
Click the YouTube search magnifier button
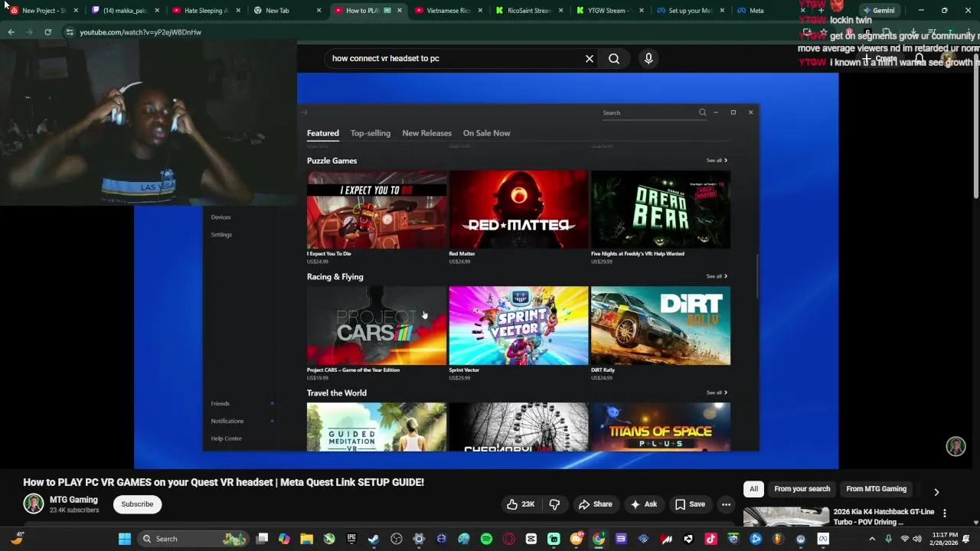614,58
